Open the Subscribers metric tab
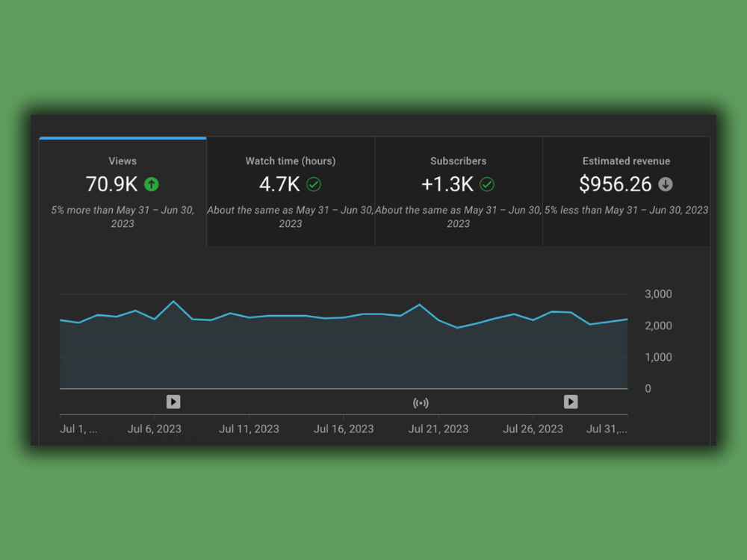 coord(459,191)
